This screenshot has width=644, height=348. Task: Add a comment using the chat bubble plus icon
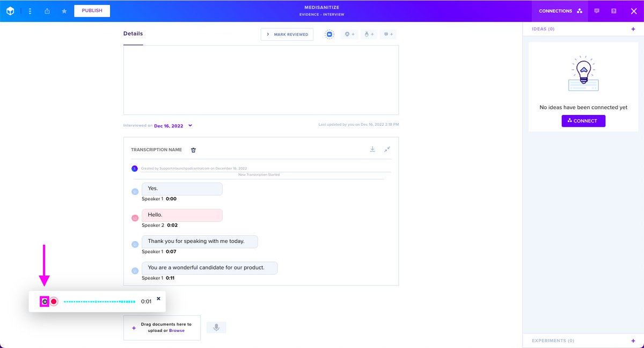tap(387, 34)
